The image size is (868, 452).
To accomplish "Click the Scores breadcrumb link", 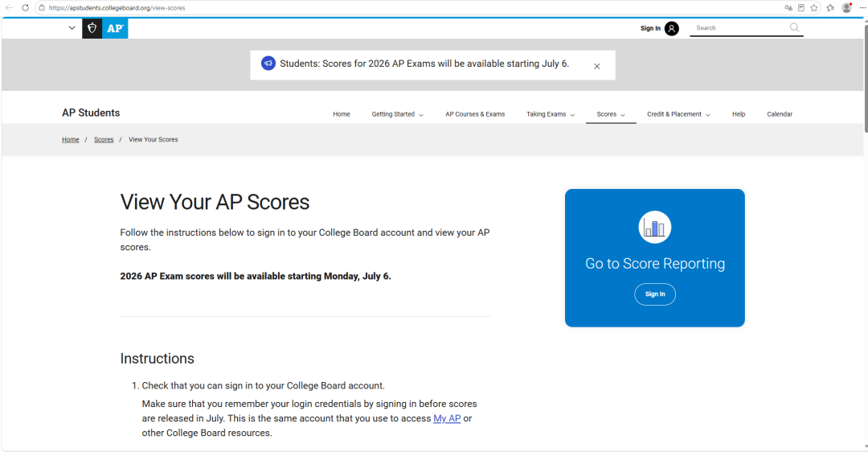I will click(x=104, y=140).
